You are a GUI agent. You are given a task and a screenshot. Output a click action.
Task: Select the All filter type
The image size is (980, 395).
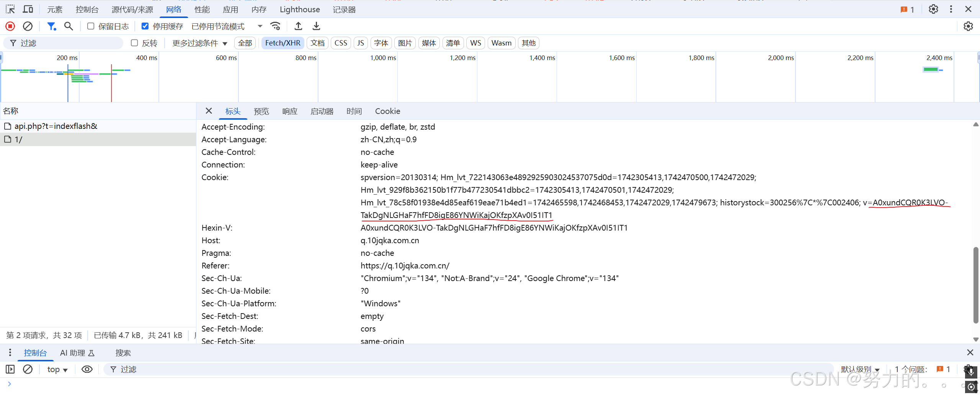pos(245,43)
